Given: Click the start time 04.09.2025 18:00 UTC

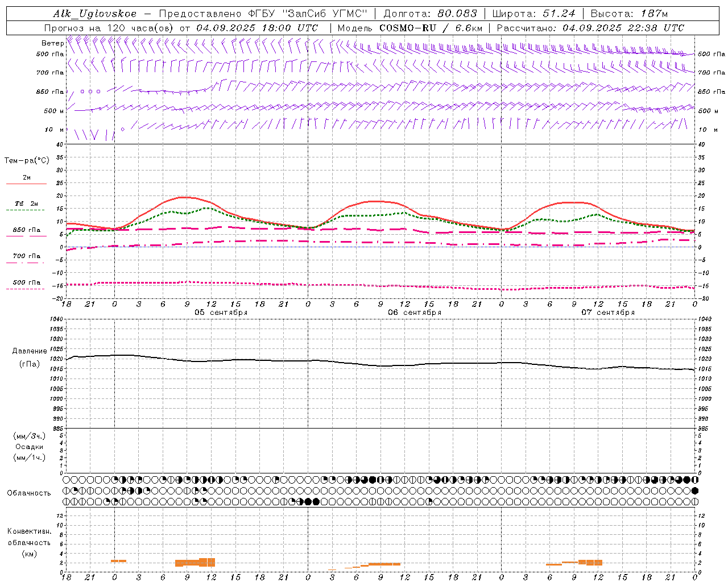Looking at the screenshot, I should tap(257, 28).
